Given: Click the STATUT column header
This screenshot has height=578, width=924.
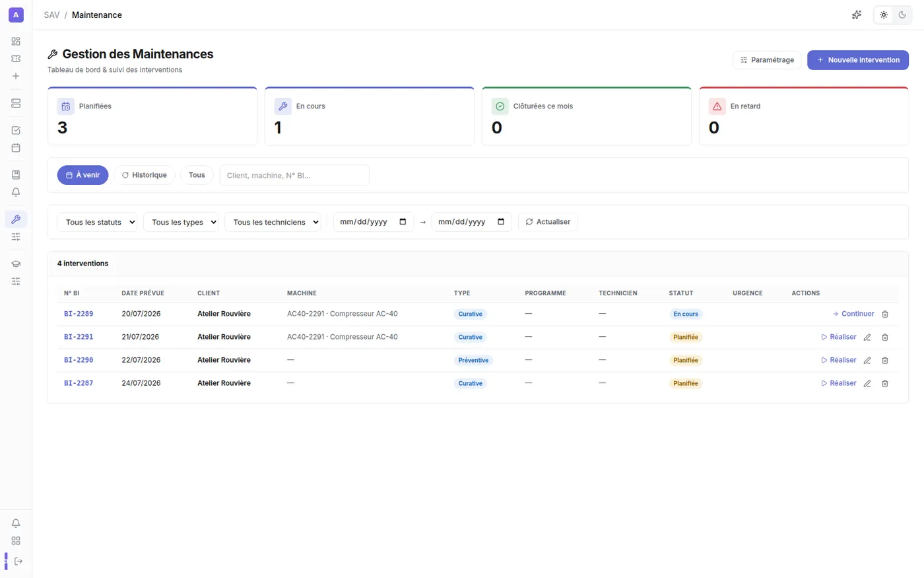Looking at the screenshot, I should point(681,293).
